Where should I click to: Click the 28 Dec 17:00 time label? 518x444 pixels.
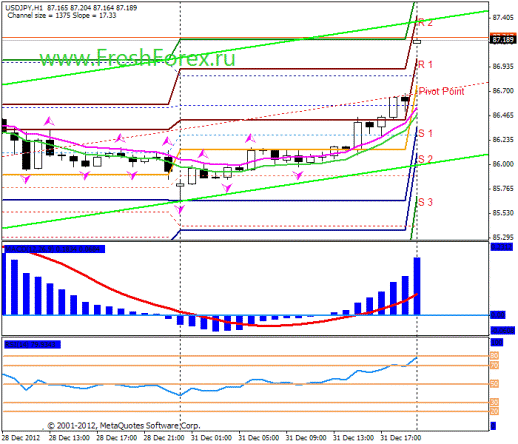[117, 438]
